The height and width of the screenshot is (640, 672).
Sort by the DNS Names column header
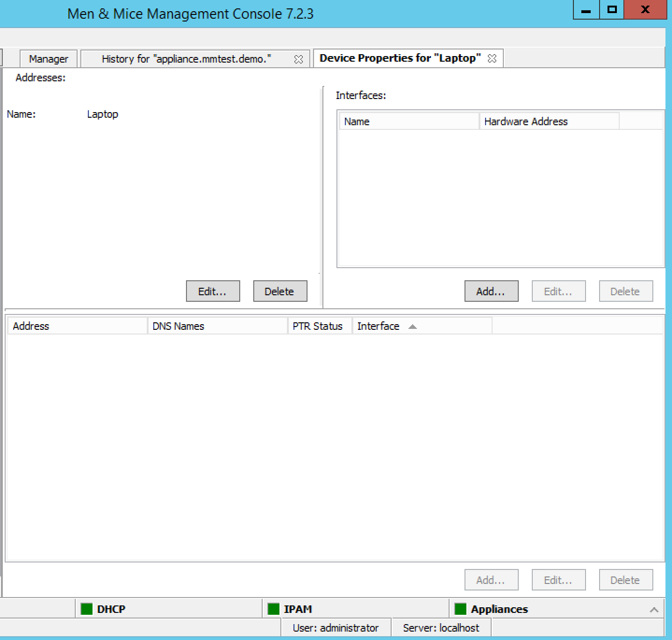click(217, 326)
